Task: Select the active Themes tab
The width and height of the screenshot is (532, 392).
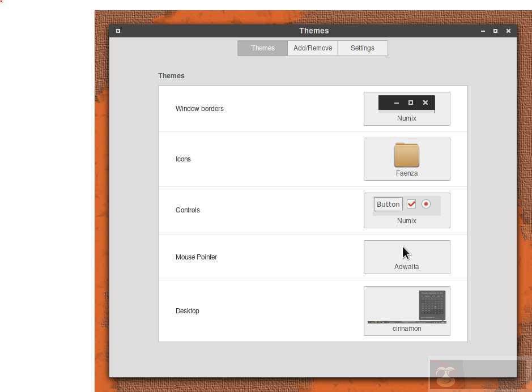Action: click(x=263, y=48)
